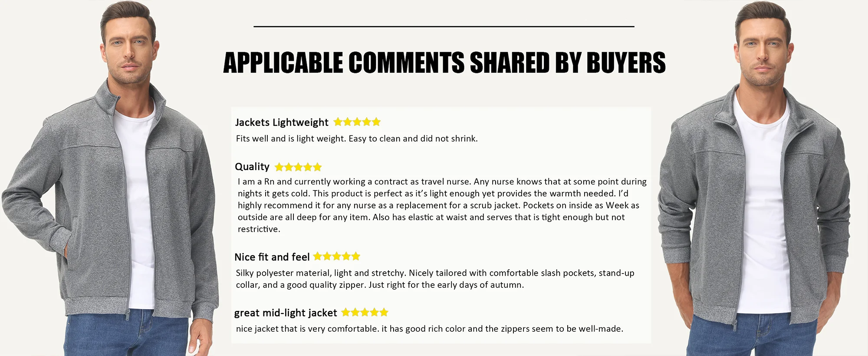
Task: Click the "Applicable Comments Shared by Buyers" heading
Action: (444, 63)
